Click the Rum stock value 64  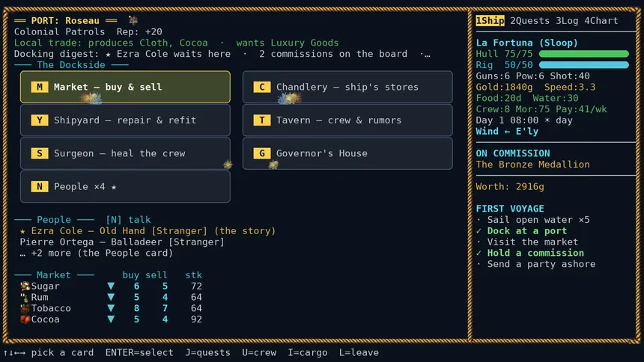point(196,297)
